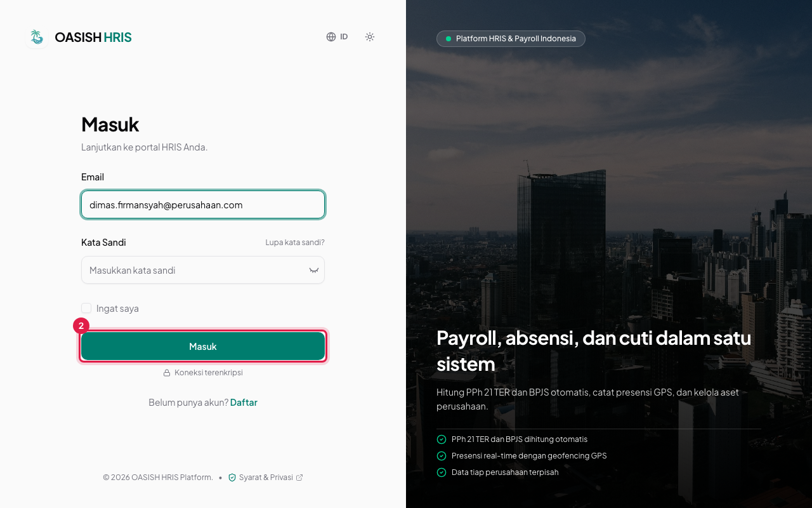Click the Hitung PPh 21 TER description paragraph

(587, 399)
